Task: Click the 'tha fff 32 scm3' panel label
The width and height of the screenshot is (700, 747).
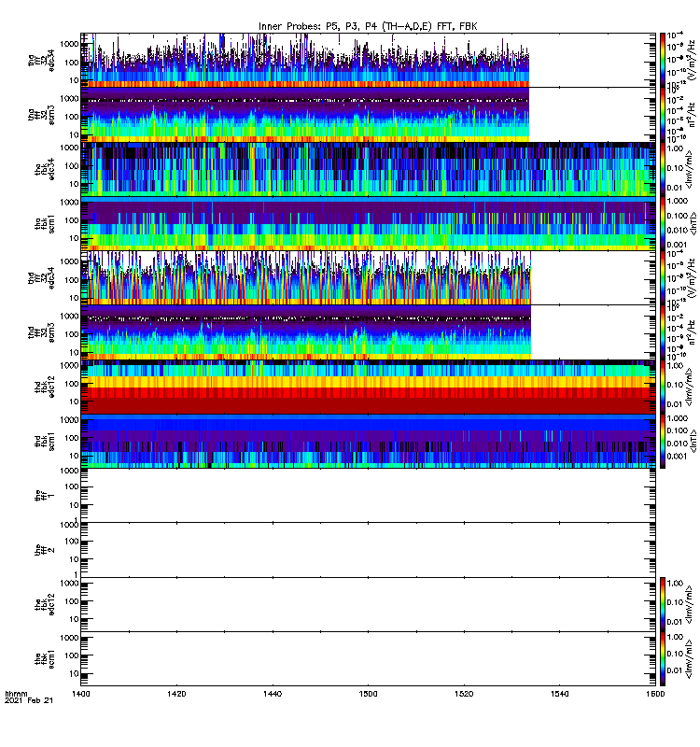Action: [x=41, y=115]
